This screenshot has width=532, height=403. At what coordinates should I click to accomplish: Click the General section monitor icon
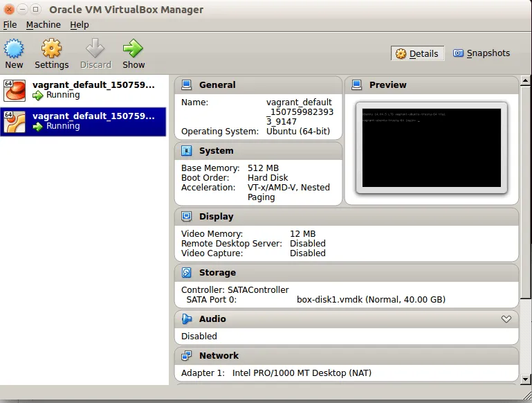click(186, 85)
